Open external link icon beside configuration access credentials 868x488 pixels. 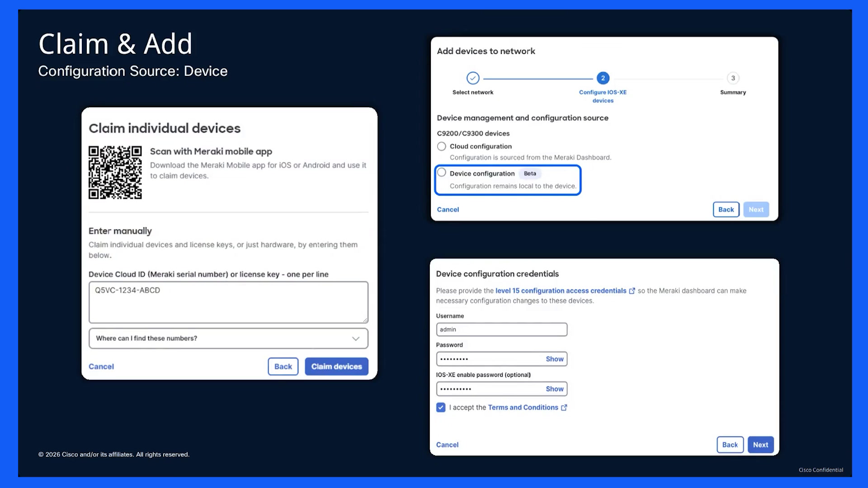pyautogui.click(x=632, y=291)
